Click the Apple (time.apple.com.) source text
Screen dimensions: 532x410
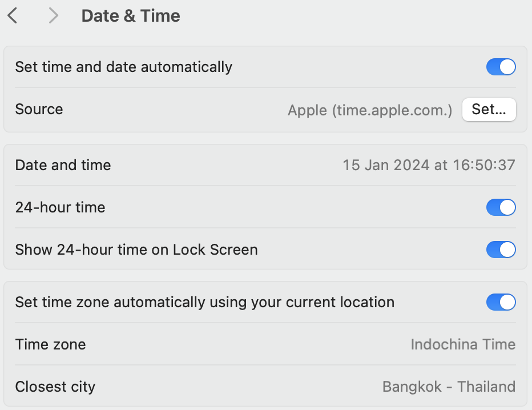click(x=370, y=110)
